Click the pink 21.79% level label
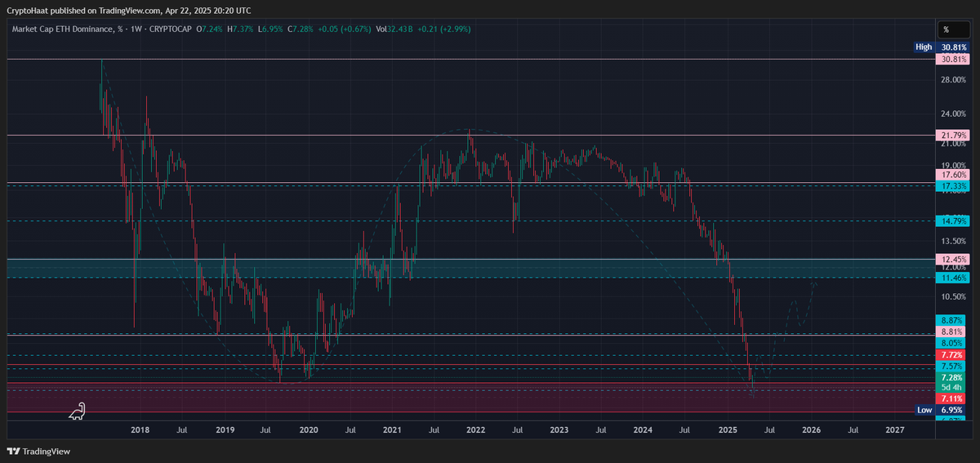The width and height of the screenshot is (980, 463). (x=954, y=135)
